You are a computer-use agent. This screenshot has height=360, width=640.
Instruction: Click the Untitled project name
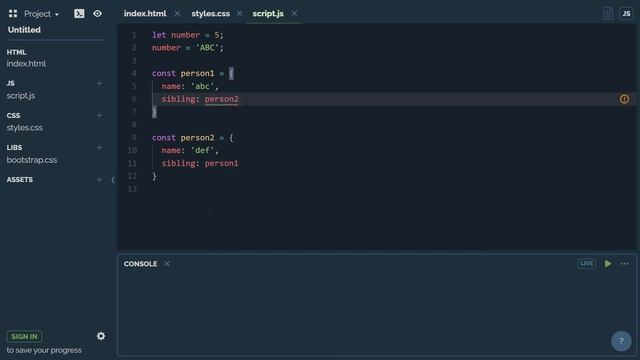[x=24, y=30]
